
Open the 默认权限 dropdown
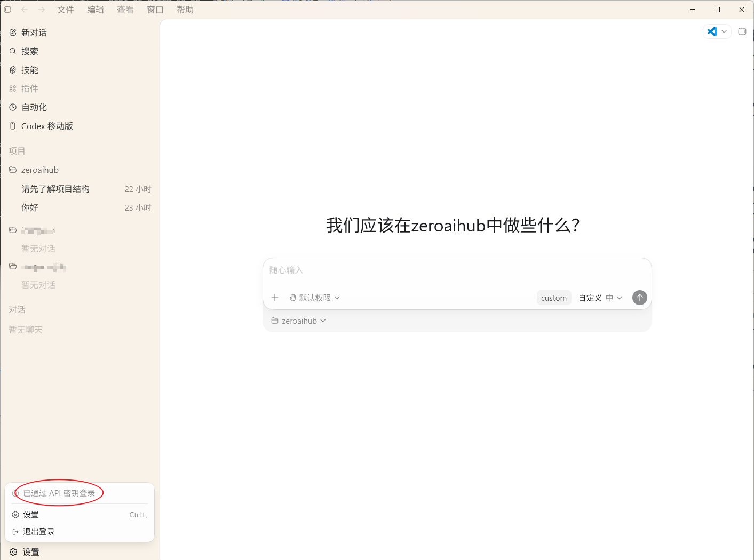[315, 298]
